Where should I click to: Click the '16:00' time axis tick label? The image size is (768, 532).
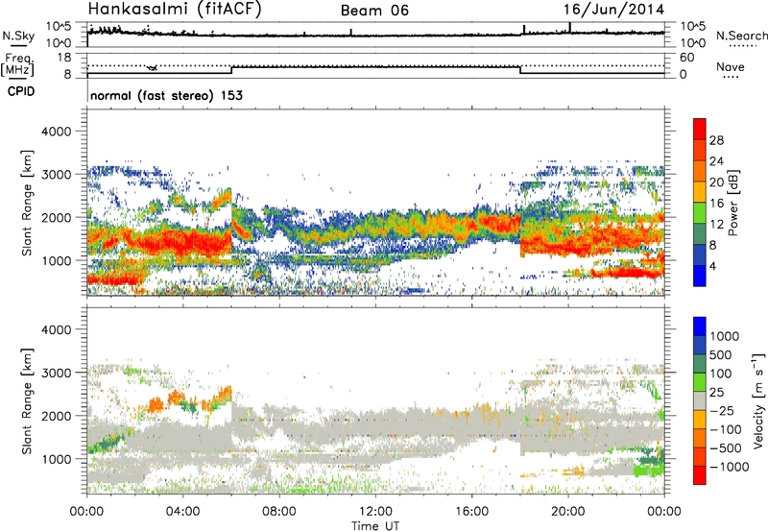(471, 512)
